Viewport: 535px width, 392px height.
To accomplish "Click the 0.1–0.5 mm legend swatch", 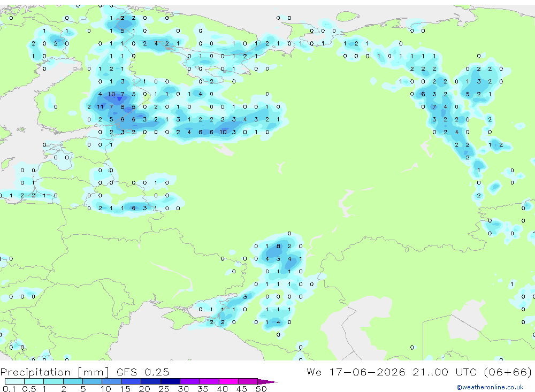I will 14,381.
